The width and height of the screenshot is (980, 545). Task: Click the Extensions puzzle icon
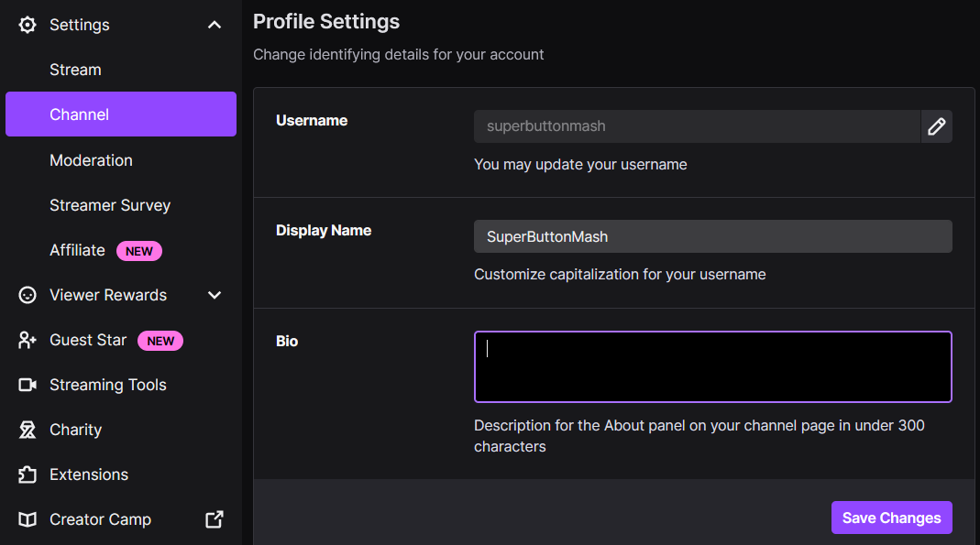[28, 474]
